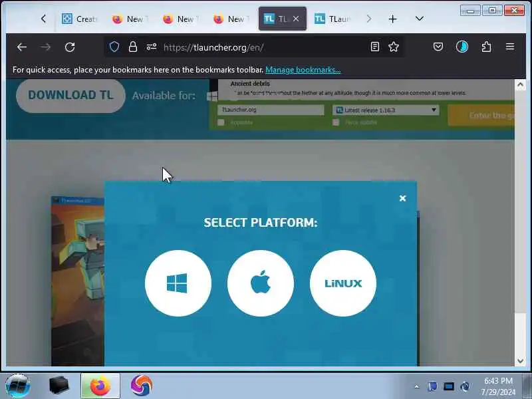532x399 pixels.
Task: Open the Latest release 1.16.3 dropdown
Action: [386, 110]
